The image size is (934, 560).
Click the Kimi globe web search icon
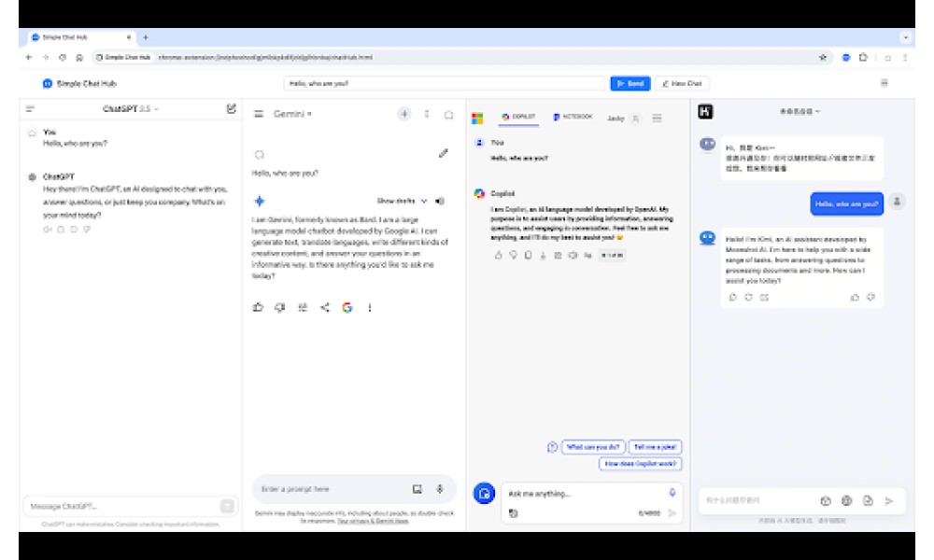pyautogui.click(x=846, y=500)
